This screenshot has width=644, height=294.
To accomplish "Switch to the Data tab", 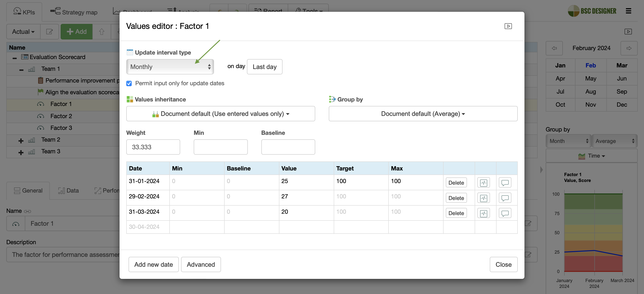I will coord(68,191).
